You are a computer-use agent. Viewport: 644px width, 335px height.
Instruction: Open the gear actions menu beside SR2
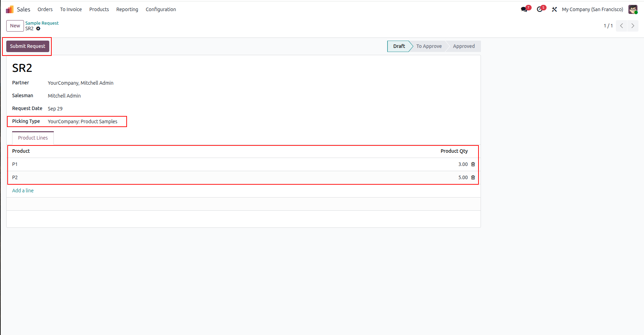coord(38,28)
